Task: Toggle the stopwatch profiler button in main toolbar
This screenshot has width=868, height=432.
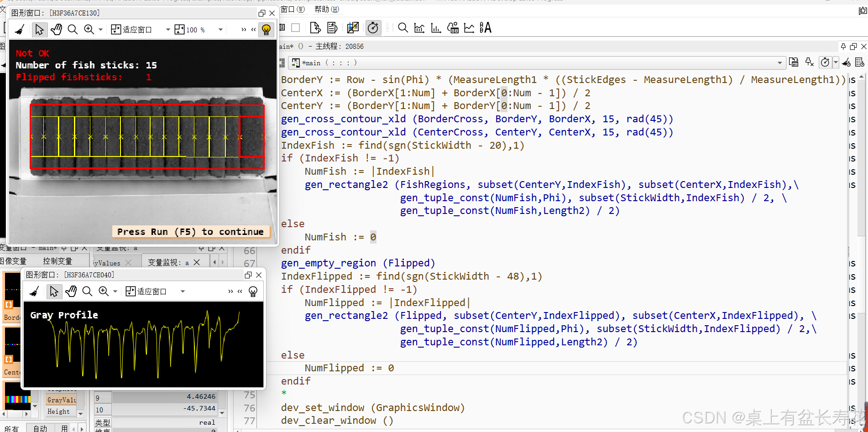Action: tap(373, 28)
